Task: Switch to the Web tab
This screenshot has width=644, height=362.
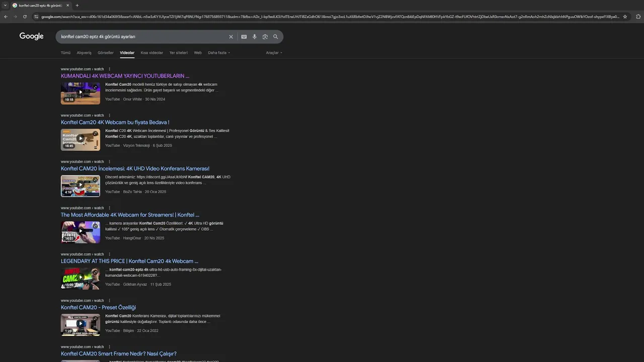Action: tap(198, 53)
